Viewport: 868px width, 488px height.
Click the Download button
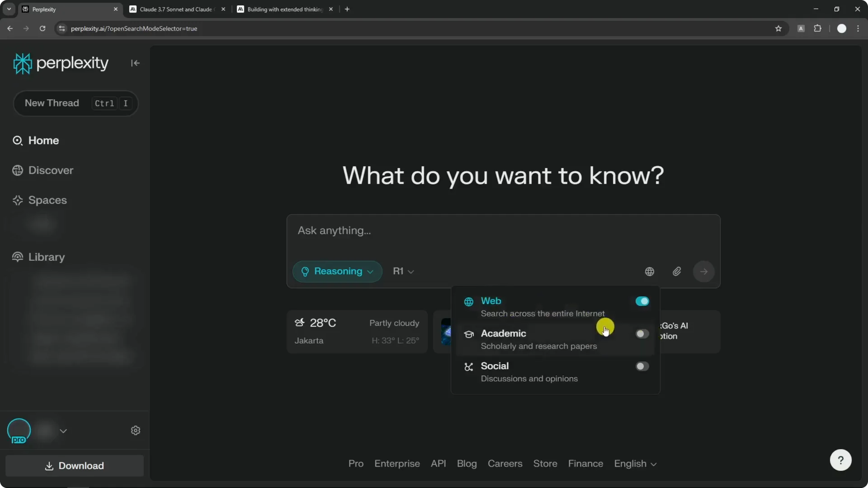click(x=75, y=466)
